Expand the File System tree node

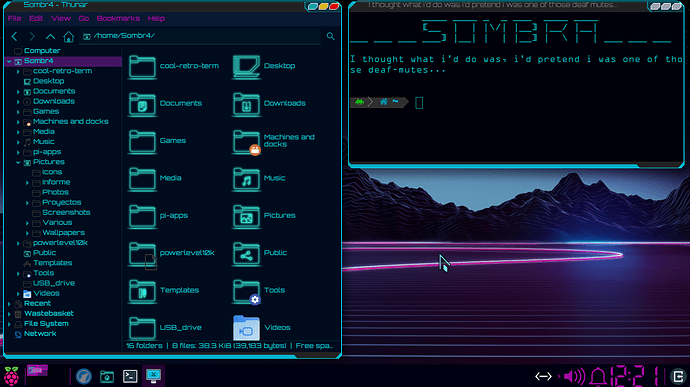pyautogui.click(x=9, y=324)
